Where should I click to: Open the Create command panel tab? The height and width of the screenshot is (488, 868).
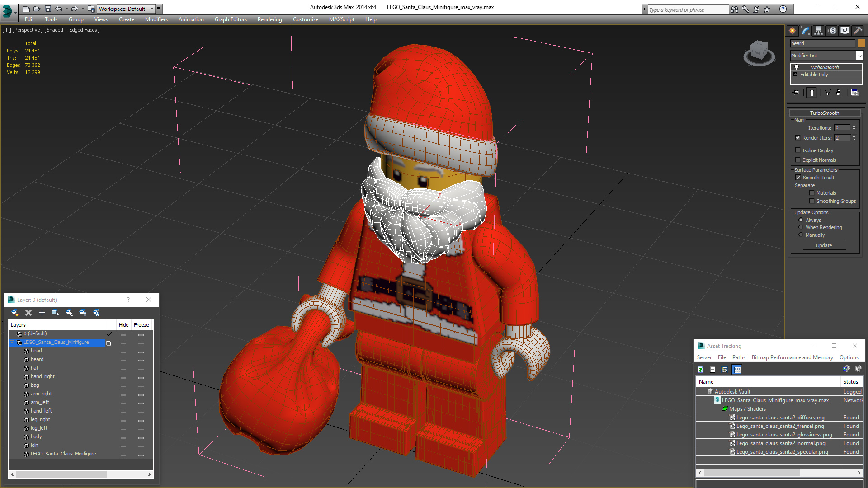coord(792,31)
